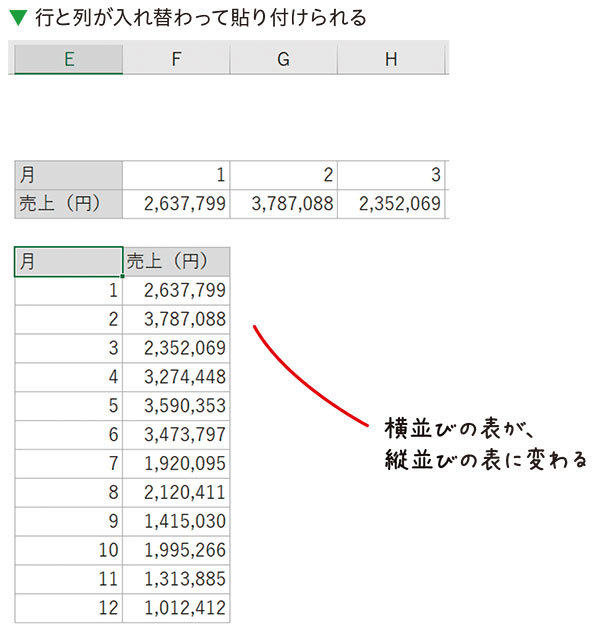Select column E header
Screen dimensions: 600x640
click(69, 59)
